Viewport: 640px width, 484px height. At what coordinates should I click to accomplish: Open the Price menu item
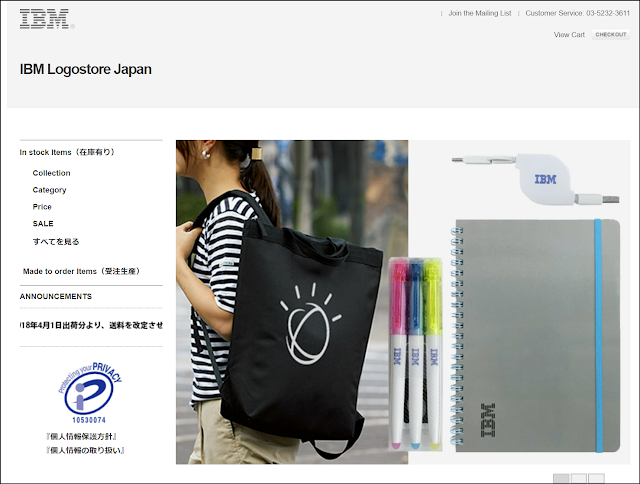coord(42,207)
